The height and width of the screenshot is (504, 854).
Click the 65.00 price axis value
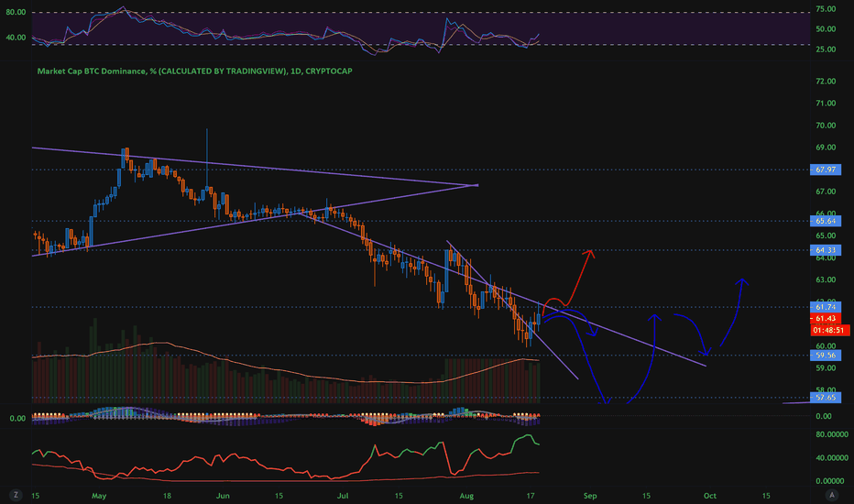826,236
